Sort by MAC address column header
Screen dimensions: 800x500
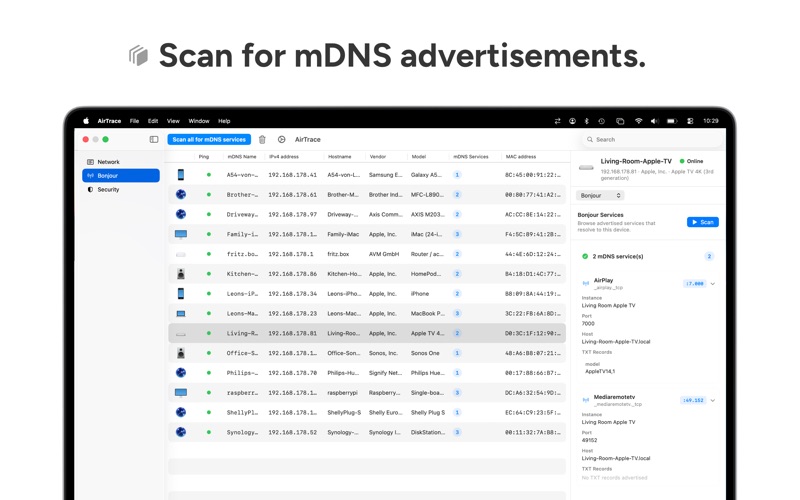click(520, 157)
